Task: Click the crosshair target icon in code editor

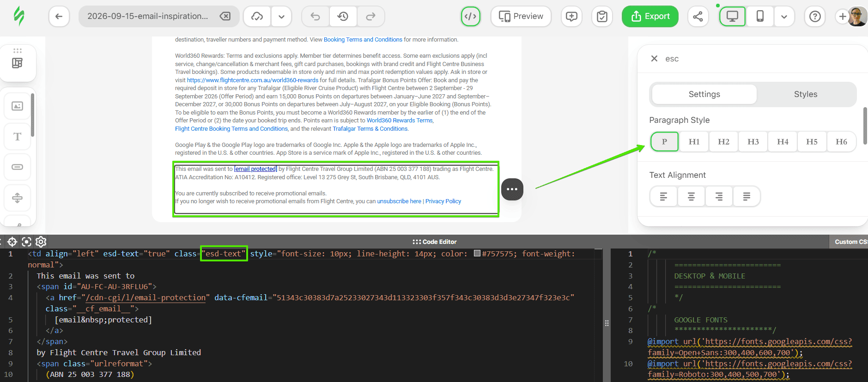Action: 12,242
